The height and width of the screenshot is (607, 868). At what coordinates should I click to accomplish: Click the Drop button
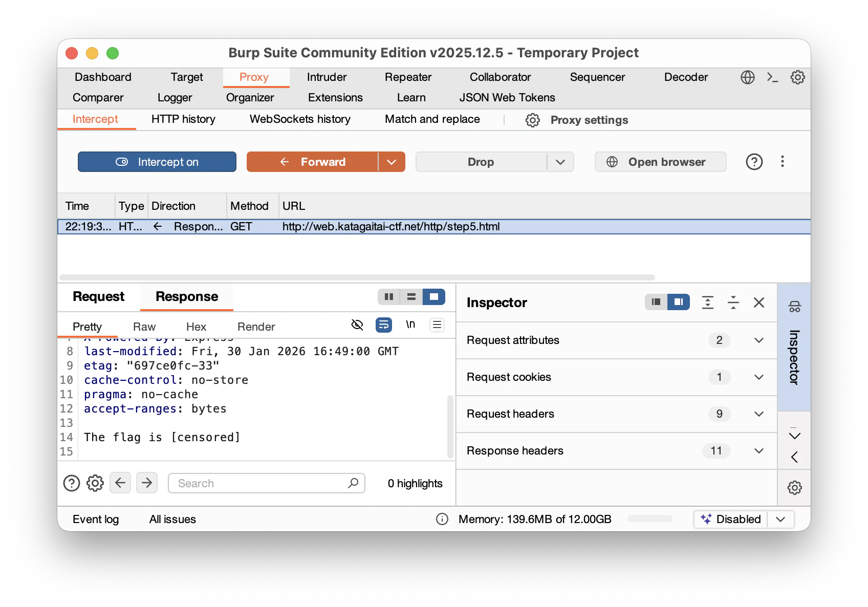tap(481, 162)
